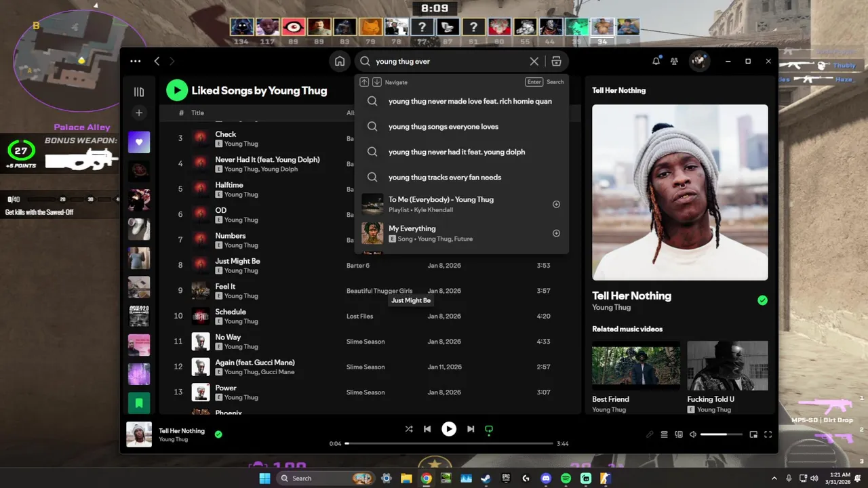Open Connect to a device icon

pyautogui.click(x=679, y=434)
